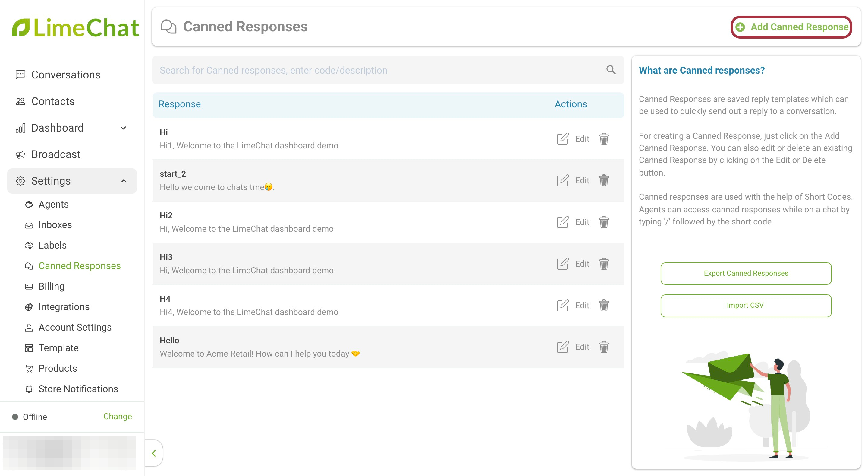The image size is (868, 476).
Task: Click the Products cart icon
Action: [x=29, y=368]
